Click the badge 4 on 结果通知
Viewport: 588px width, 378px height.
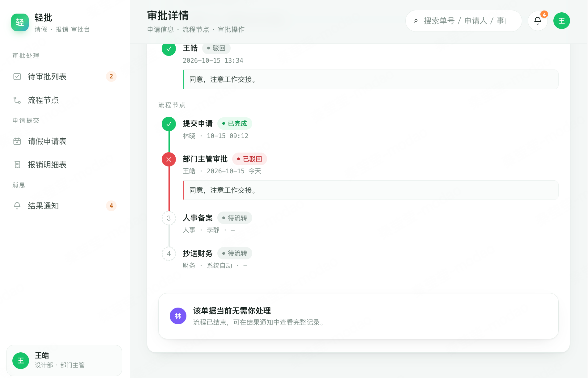click(x=111, y=206)
